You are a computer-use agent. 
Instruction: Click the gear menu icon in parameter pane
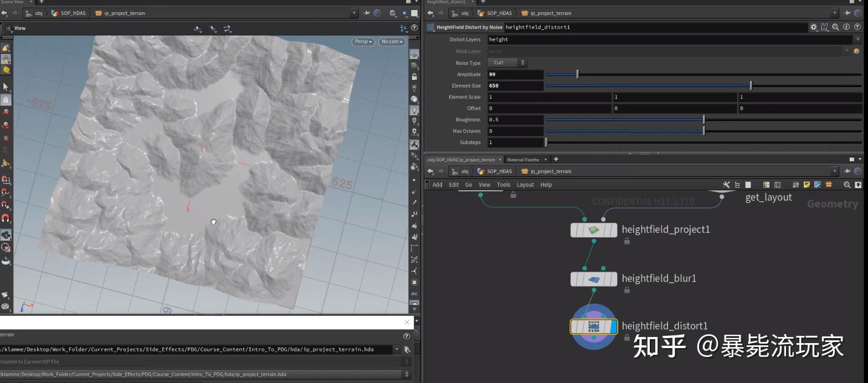point(813,27)
